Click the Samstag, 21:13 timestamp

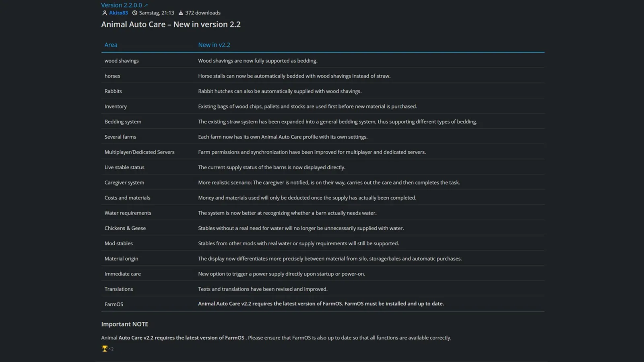click(157, 13)
